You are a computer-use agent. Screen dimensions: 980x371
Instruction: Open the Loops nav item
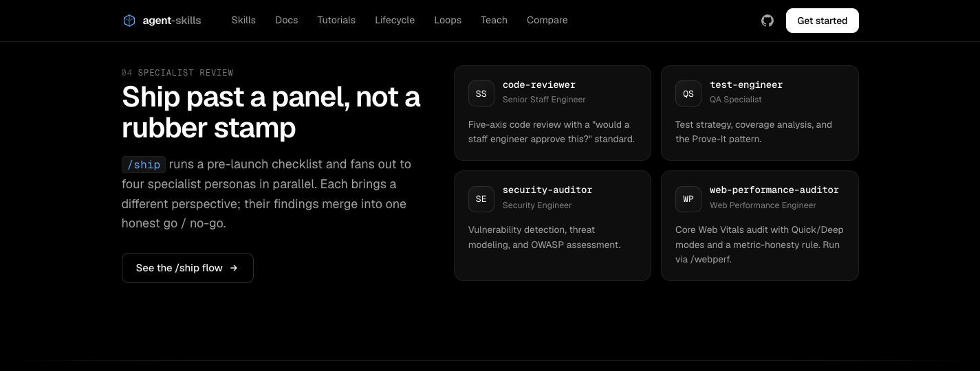(x=448, y=20)
